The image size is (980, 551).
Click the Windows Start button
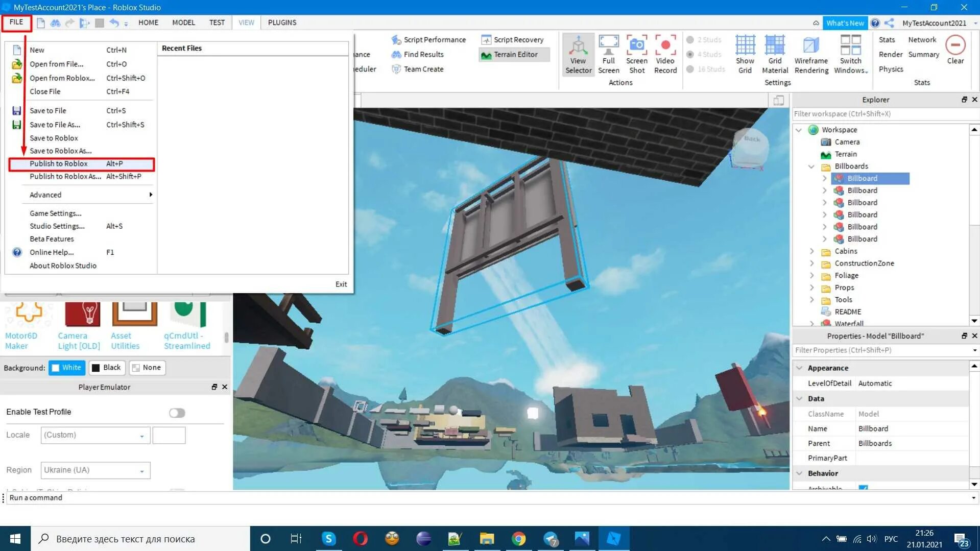(15, 539)
